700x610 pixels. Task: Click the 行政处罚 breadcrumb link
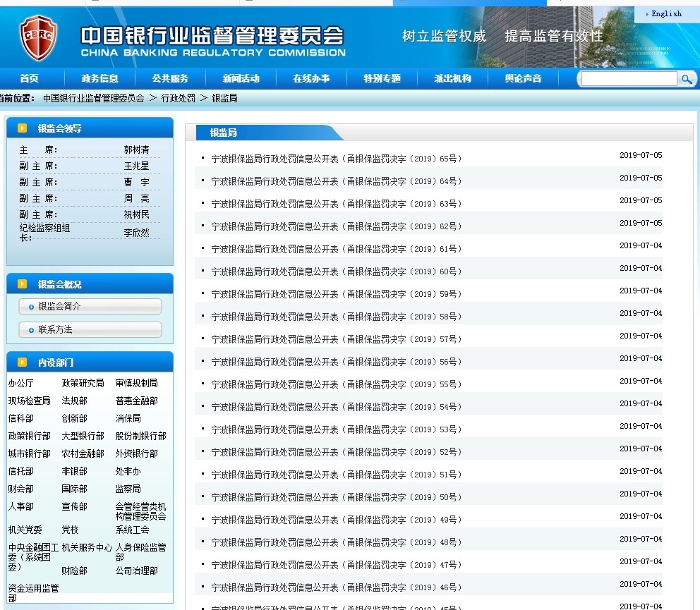[x=178, y=98]
